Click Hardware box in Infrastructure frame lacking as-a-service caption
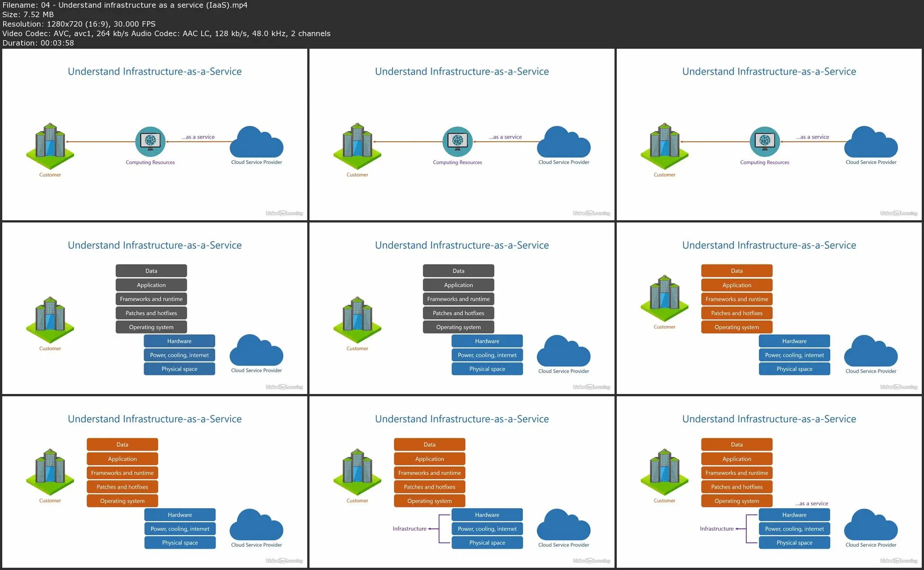The width and height of the screenshot is (924, 570). tap(487, 514)
